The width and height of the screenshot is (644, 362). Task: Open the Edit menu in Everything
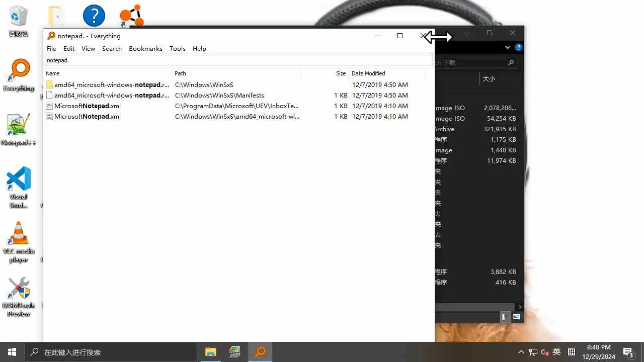pyautogui.click(x=69, y=48)
